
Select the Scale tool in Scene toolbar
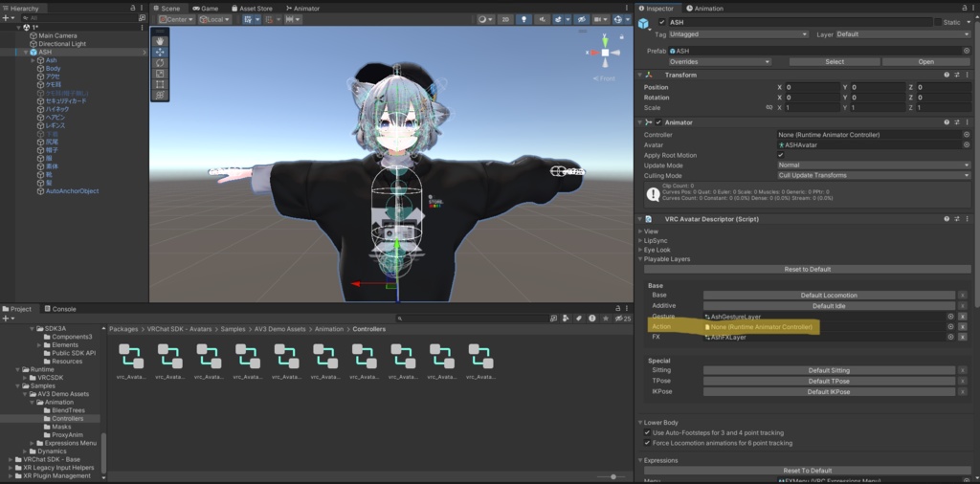[160, 73]
